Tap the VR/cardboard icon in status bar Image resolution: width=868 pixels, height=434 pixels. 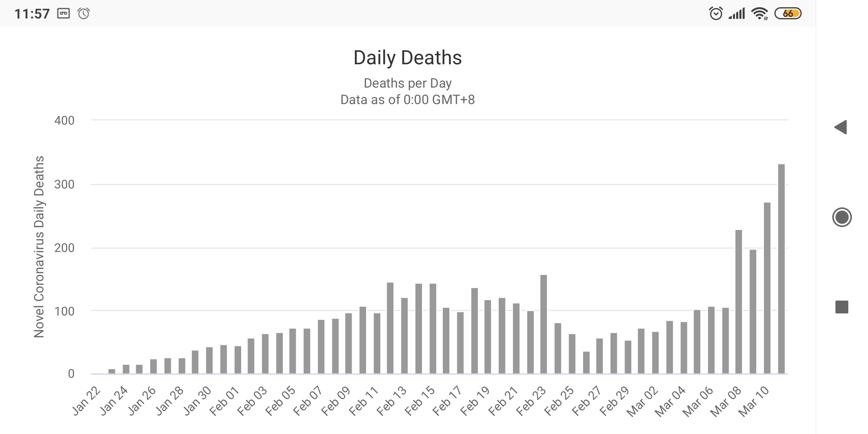pyautogui.click(x=63, y=14)
